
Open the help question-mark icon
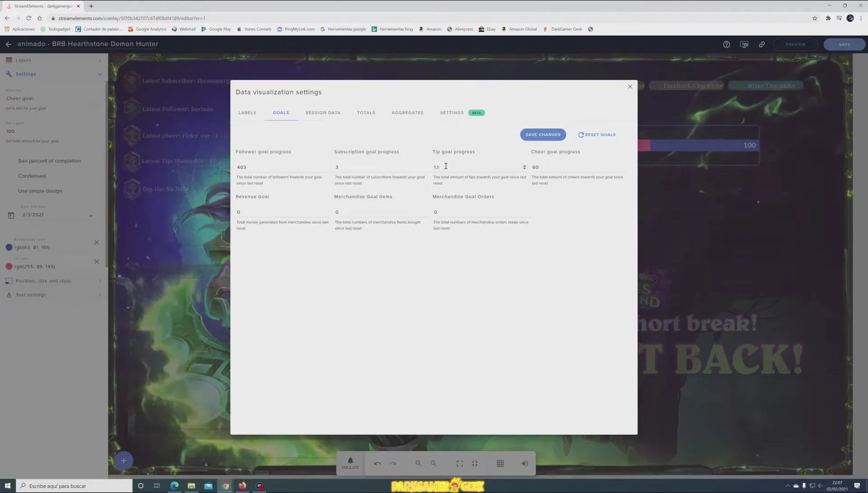click(726, 44)
